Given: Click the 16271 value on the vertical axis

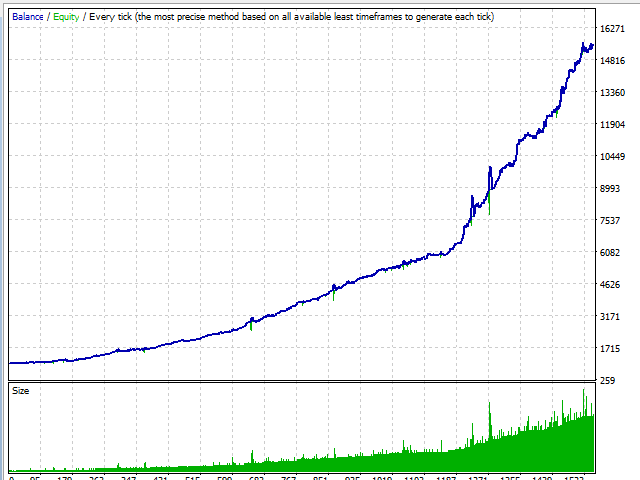Looking at the screenshot, I should click(x=612, y=29).
